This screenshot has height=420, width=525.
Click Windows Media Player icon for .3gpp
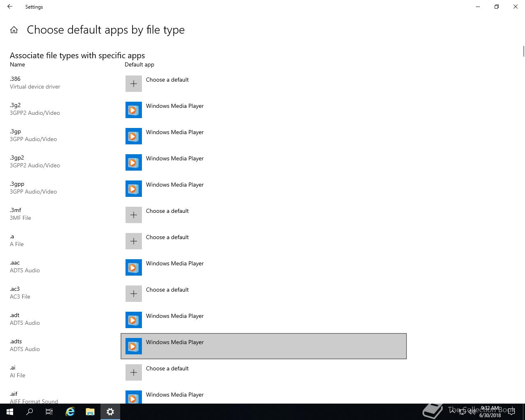pos(134,189)
